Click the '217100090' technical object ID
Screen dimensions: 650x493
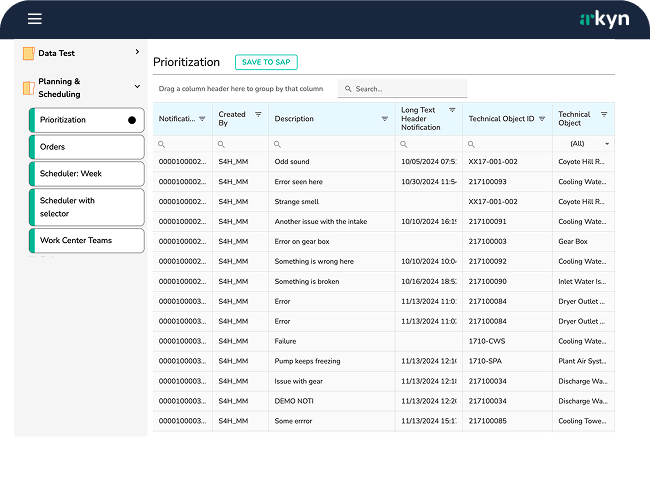pos(488,281)
